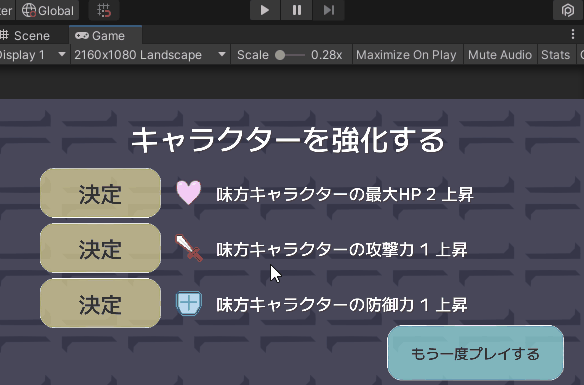Click the sword attack icon
This screenshot has width=584, height=385.
point(189,248)
